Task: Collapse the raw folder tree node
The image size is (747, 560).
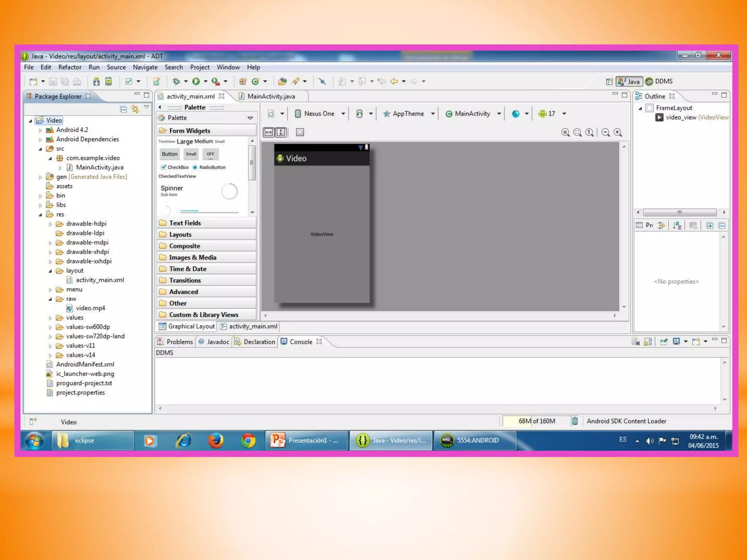Action: coord(50,299)
